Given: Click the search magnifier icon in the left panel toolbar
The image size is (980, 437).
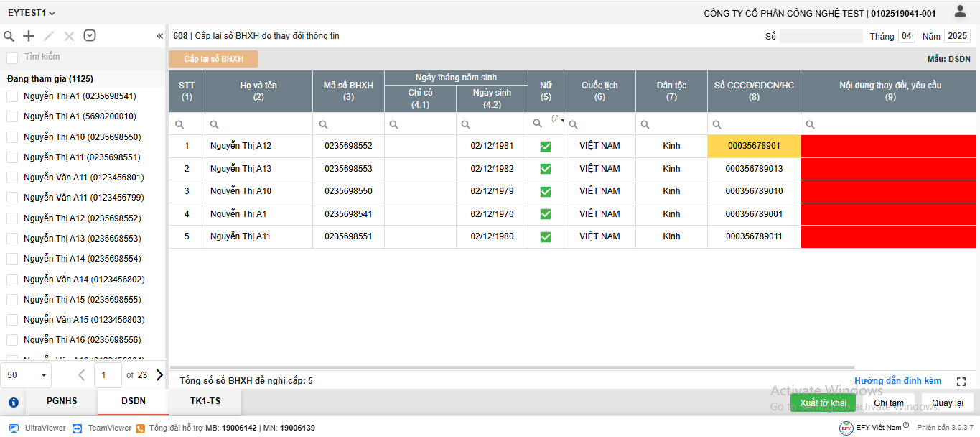Looking at the screenshot, I should coord(9,36).
